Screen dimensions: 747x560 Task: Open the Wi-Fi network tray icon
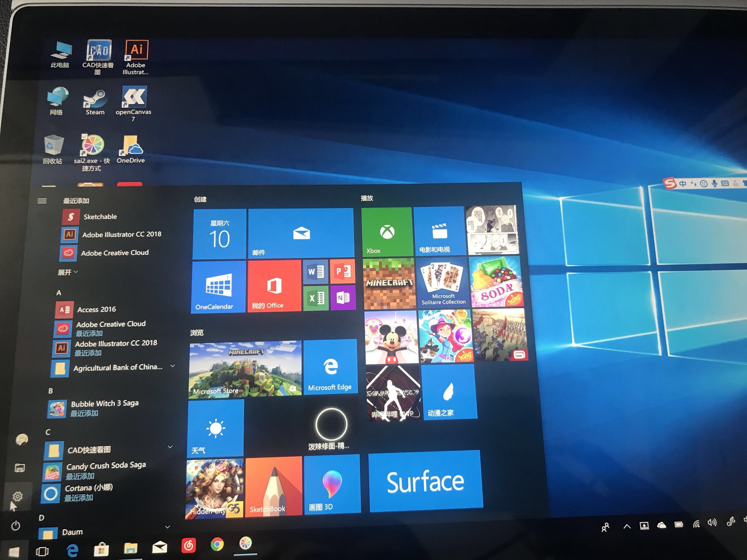[x=696, y=524]
